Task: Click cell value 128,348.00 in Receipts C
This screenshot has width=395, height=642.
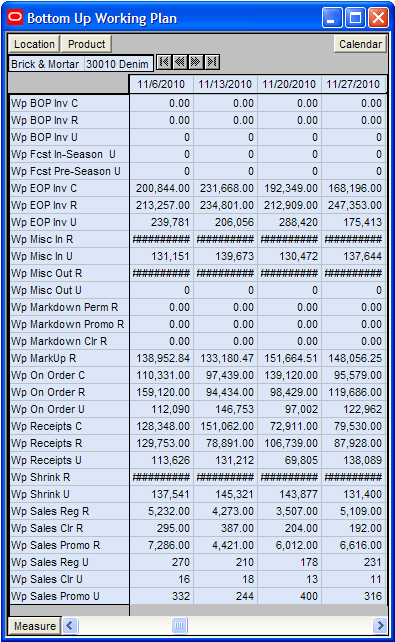Action: (x=161, y=426)
